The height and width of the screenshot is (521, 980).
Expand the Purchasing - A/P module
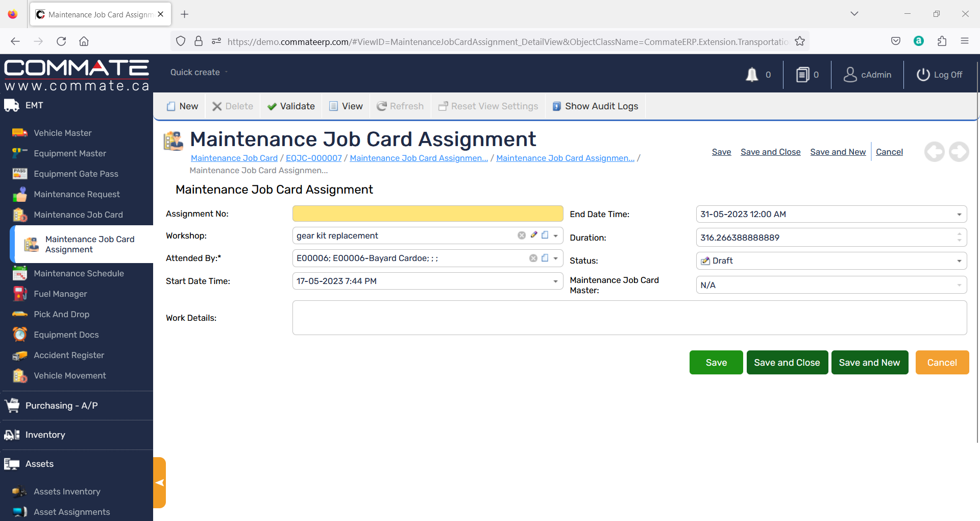pos(61,406)
